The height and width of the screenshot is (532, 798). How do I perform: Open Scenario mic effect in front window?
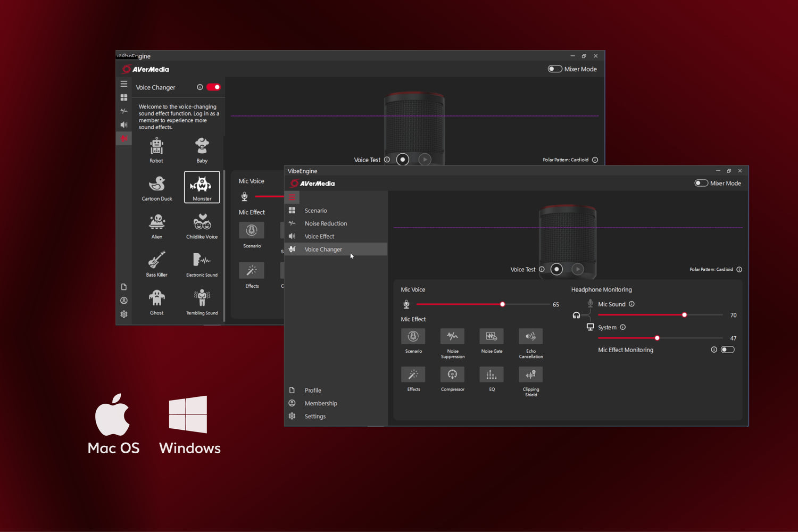click(x=413, y=336)
